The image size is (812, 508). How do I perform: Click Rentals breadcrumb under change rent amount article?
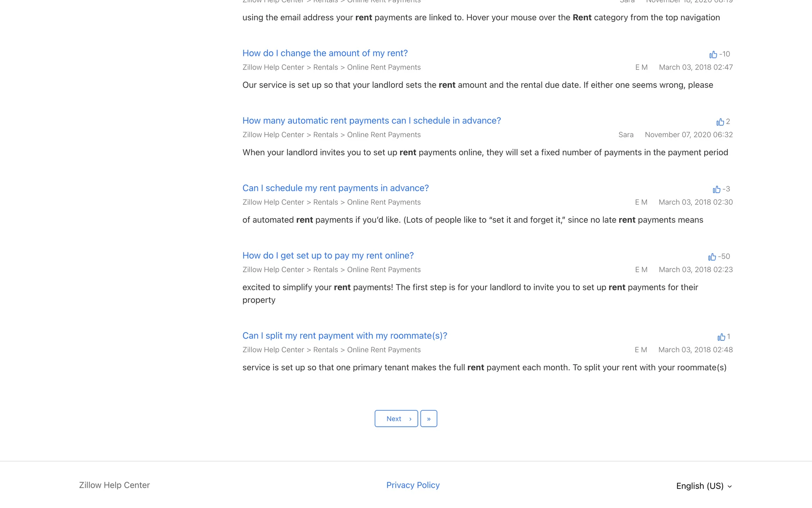[325, 67]
